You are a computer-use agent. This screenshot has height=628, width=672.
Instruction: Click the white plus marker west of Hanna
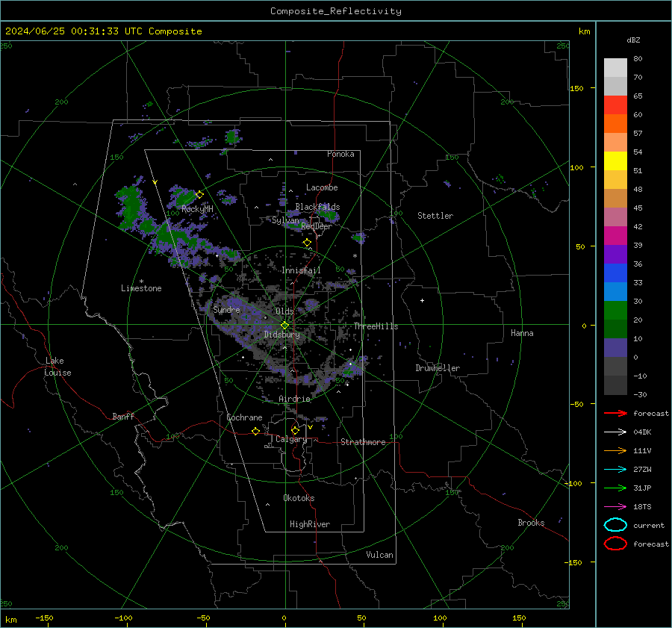422,300
